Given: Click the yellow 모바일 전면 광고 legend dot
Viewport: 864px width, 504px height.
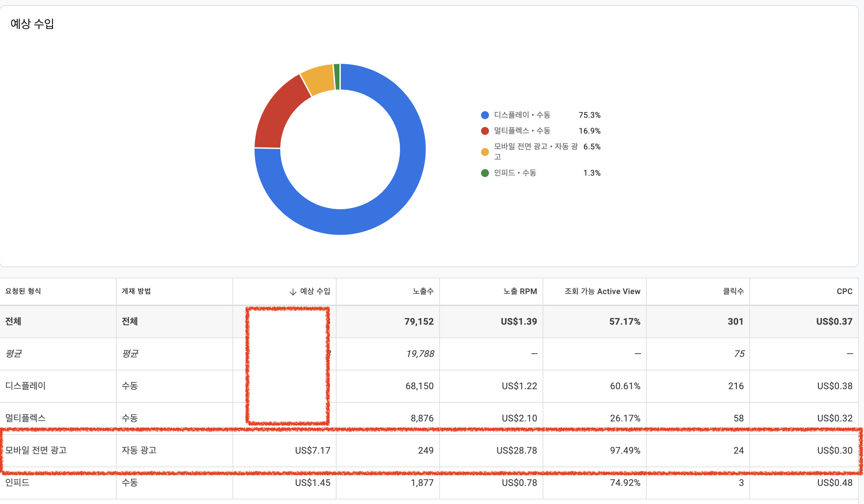Looking at the screenshot, I should click(485, 152).
